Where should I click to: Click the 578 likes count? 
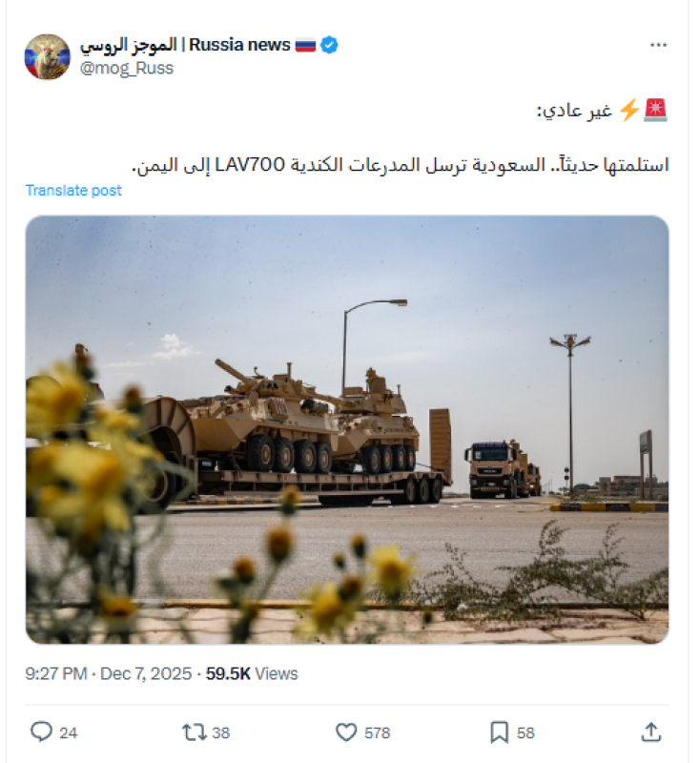tap(377, 732)
